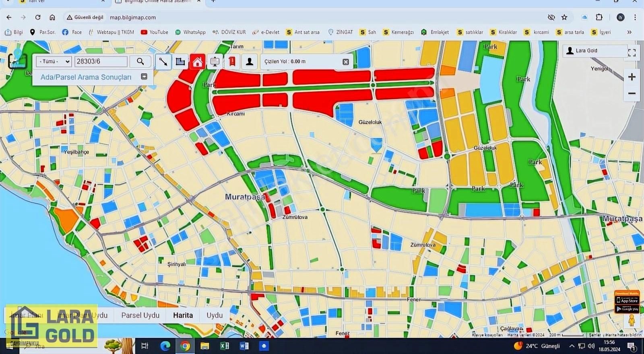Click the 'Ada/Parsel Arama Sonuçları' heading
This screenshot has width=644, height=354.
(86, 77)
